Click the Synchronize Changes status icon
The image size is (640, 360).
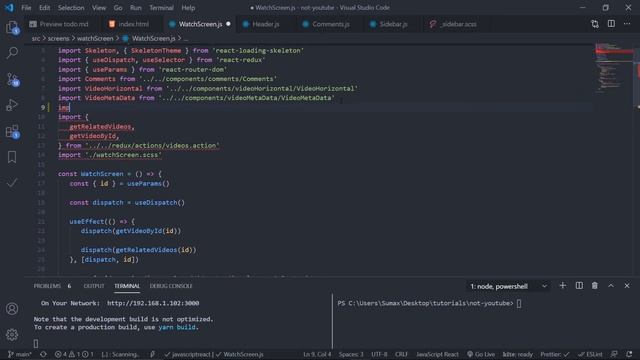click(43, 354)
